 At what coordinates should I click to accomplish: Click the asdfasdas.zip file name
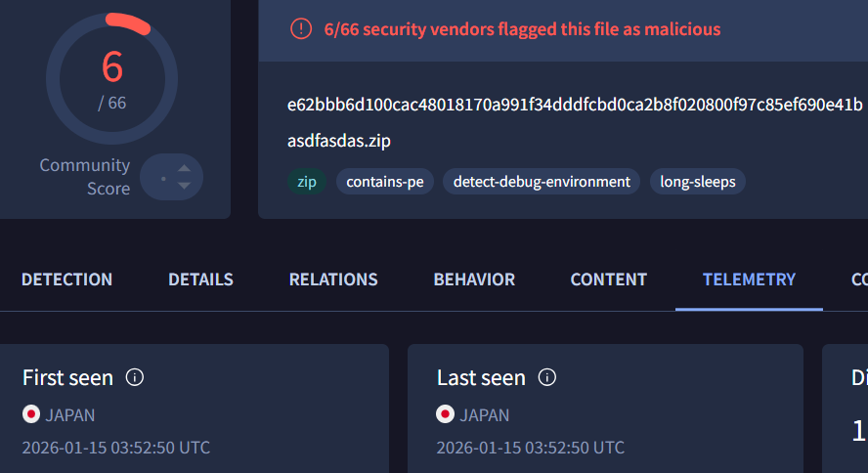click(x=339, y=141)
